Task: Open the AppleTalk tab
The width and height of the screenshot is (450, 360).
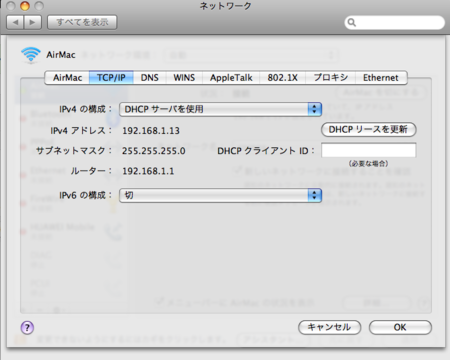Action: (231, 78)
